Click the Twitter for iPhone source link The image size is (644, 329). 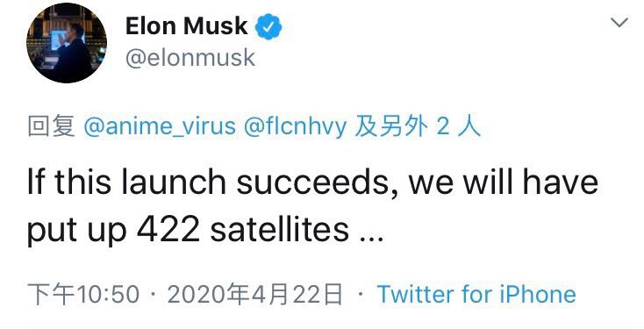[x=476, y=294]
